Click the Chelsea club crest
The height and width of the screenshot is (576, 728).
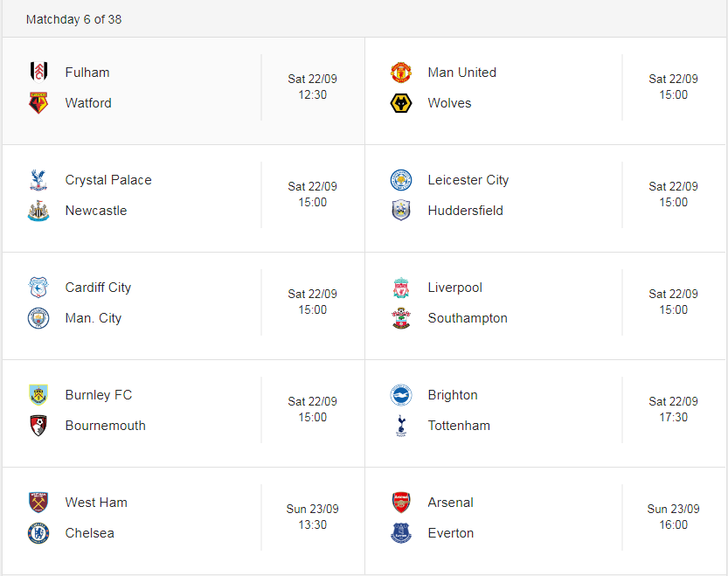38,533
